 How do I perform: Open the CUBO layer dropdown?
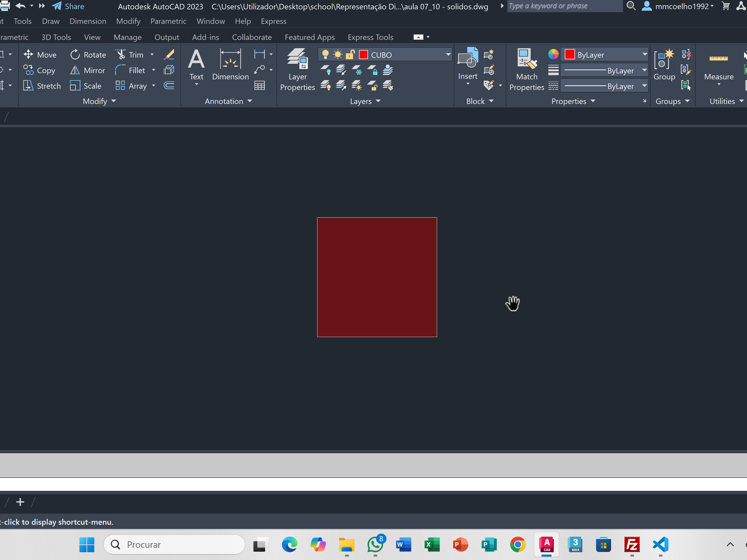[x=448, y=55]
